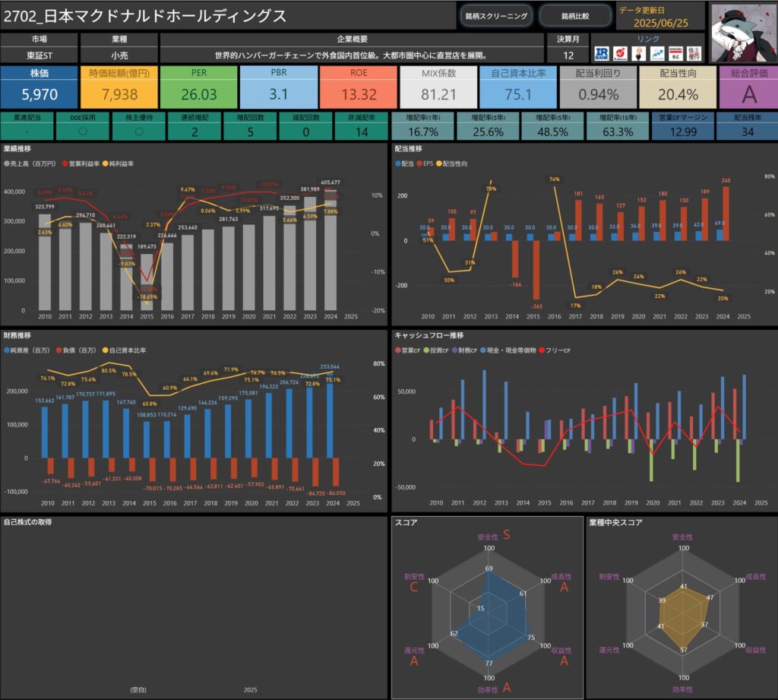Click the 営業CFマージン value 12.99
This screenshot has width=778, height=700.
(683, 132)
